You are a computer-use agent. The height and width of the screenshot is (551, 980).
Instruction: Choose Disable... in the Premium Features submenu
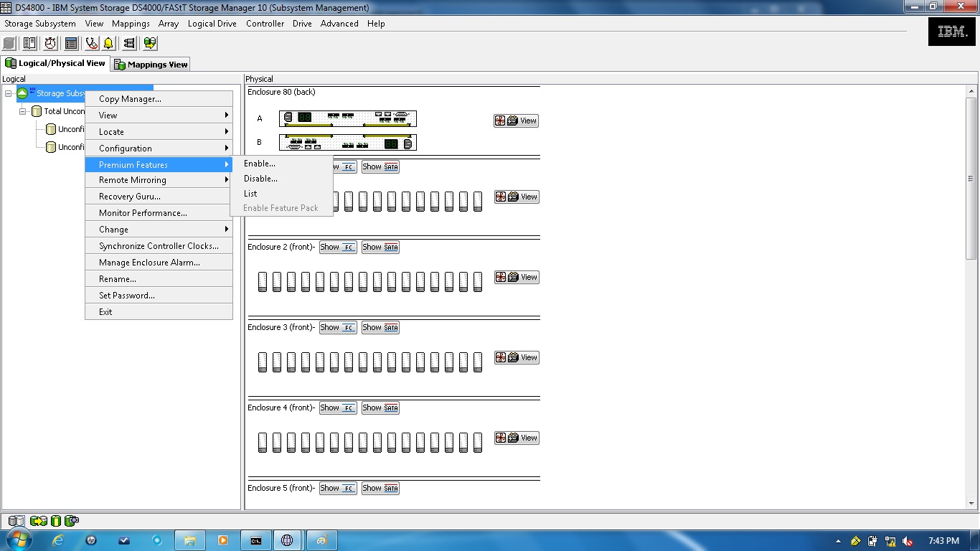pyautogui.click(x=281, y=179)
